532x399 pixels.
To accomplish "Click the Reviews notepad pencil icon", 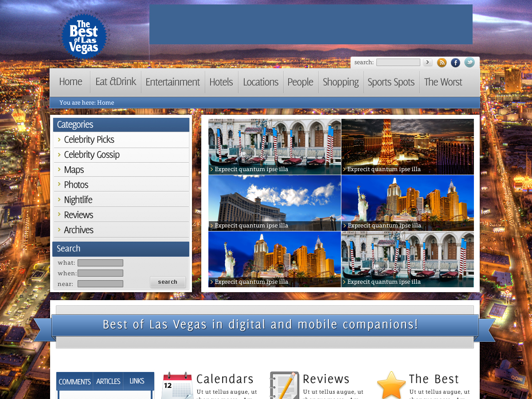I will click(284, 385).
